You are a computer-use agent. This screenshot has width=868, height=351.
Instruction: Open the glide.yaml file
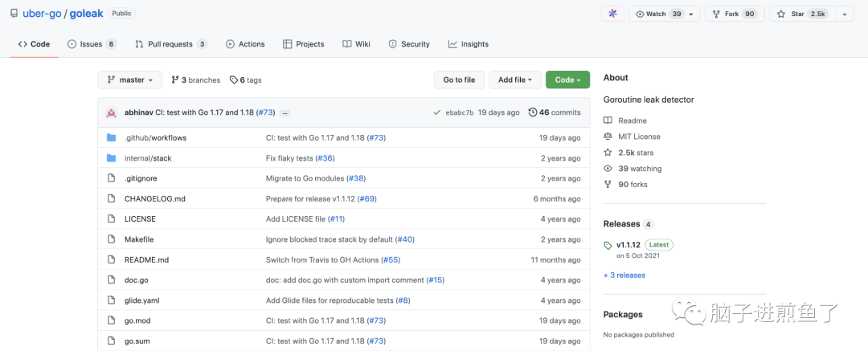pos(142,300)
